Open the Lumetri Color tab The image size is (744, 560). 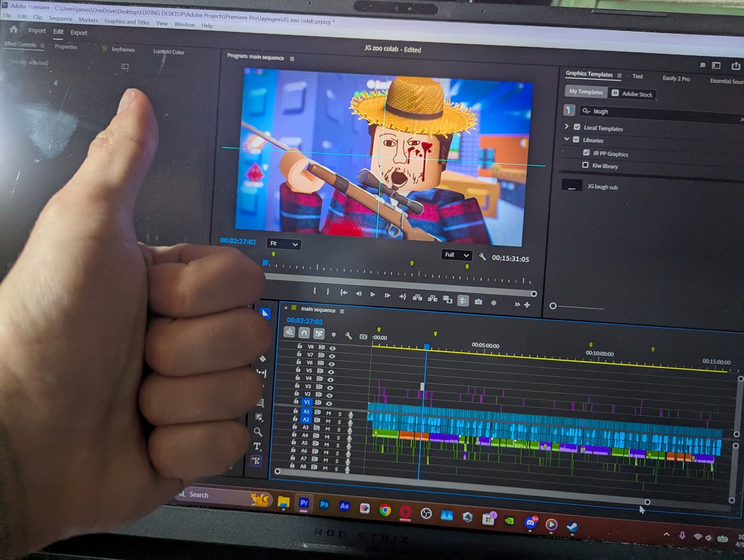169,52
